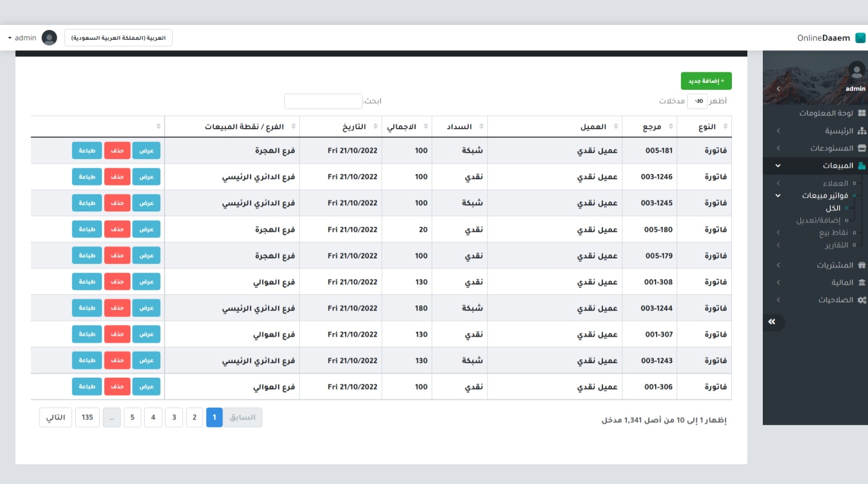
Task: Click the المشتريات purchases icon
Action: pos(862,265)
